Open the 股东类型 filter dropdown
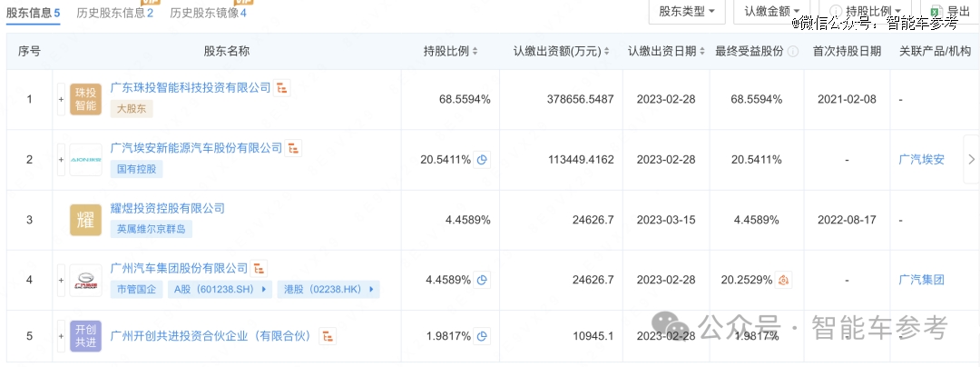The width and height of the screenshot is (980, 367). 687,11
